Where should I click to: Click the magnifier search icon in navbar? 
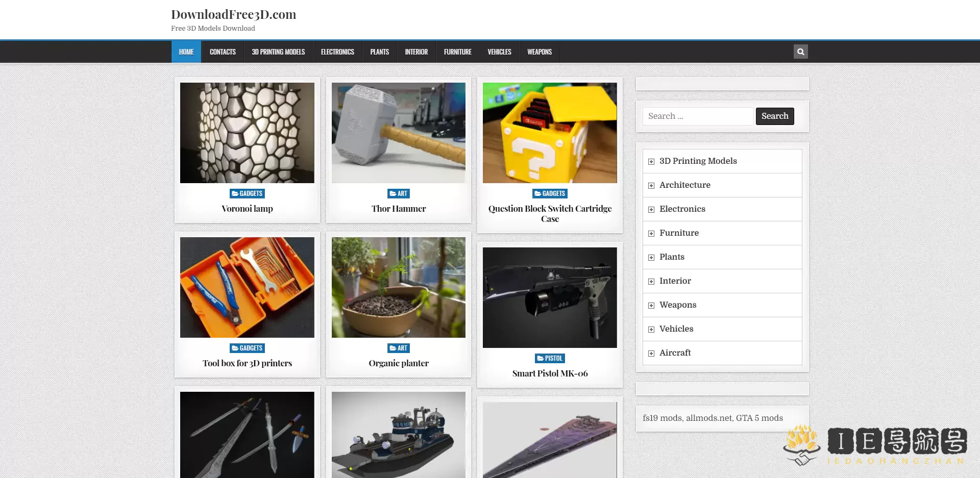pos(800,52)
